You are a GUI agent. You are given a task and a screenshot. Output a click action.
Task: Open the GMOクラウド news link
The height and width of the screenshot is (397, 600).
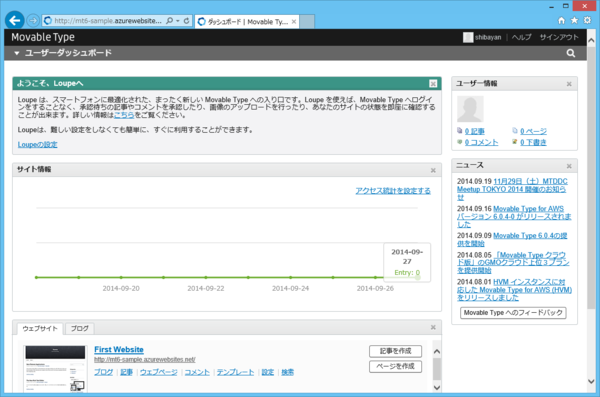(x=513, y=263)
